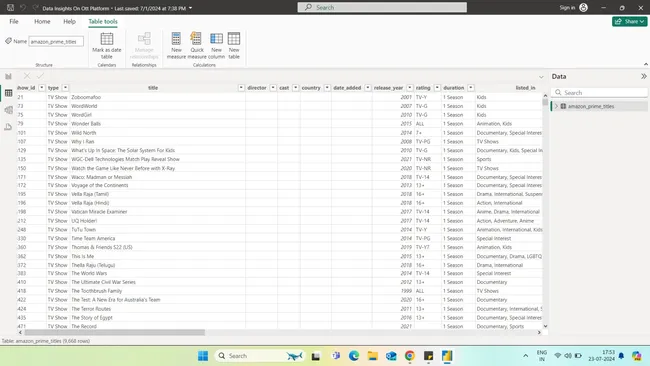Image resolution: width=650 pixels, height=366 pixels.
Task: Switch to the Home tab
Action: (x=42, y=21)
